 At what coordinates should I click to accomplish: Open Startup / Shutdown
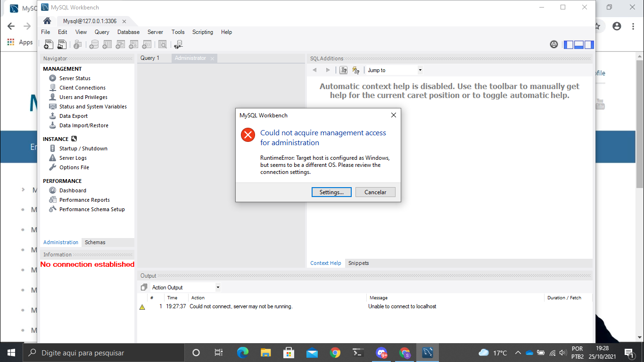[83, 148]
